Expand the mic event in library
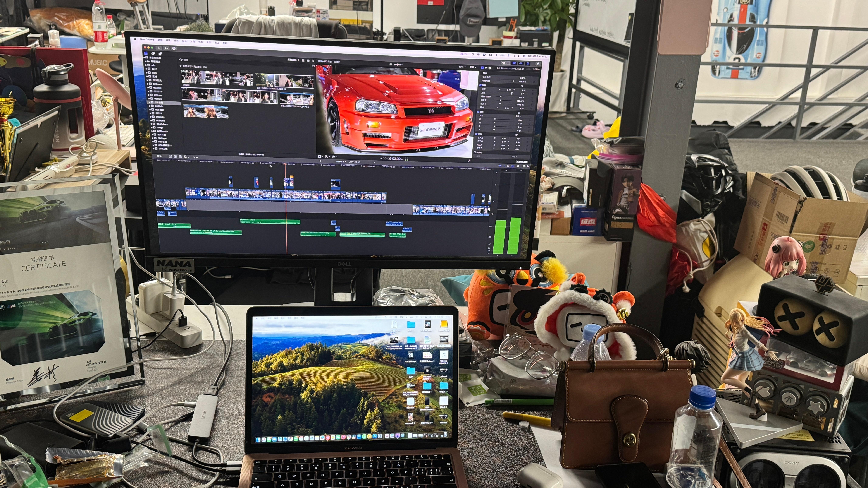The image size is (868, 488). (x=146, y=65)
